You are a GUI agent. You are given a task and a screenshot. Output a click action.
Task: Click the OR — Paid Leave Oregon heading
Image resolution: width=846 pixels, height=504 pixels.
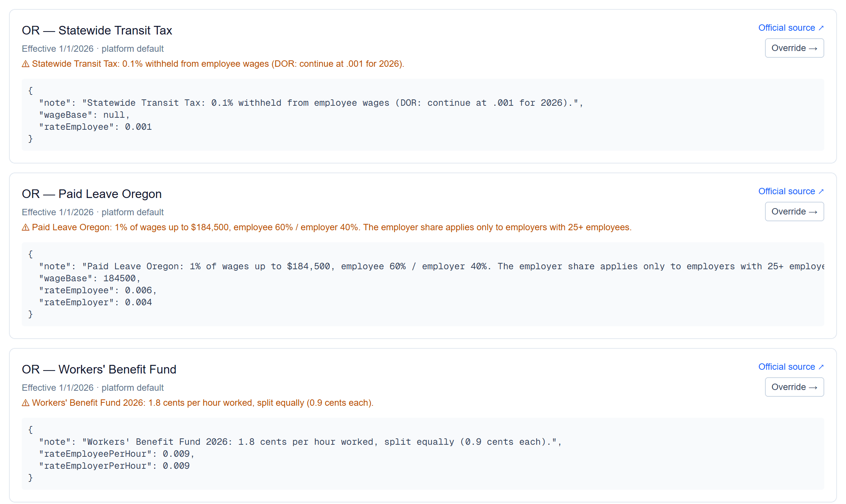pyautogui.click(x=91, y=194)
